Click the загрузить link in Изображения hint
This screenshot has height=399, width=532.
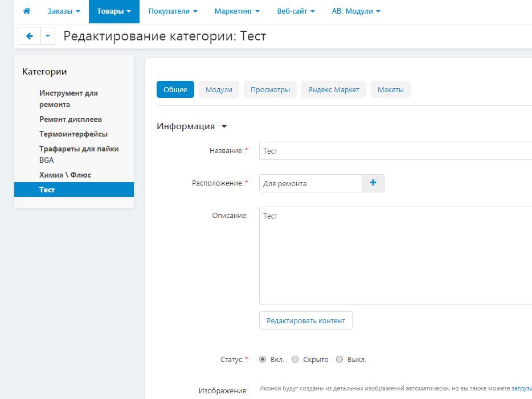pos(522,389)
